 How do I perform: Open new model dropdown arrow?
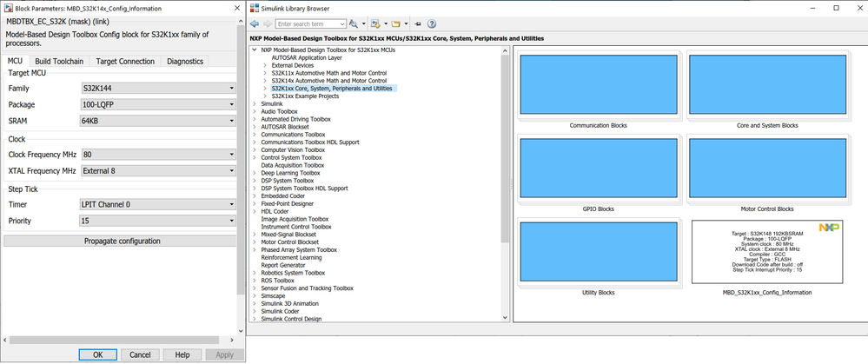(386, 23)
